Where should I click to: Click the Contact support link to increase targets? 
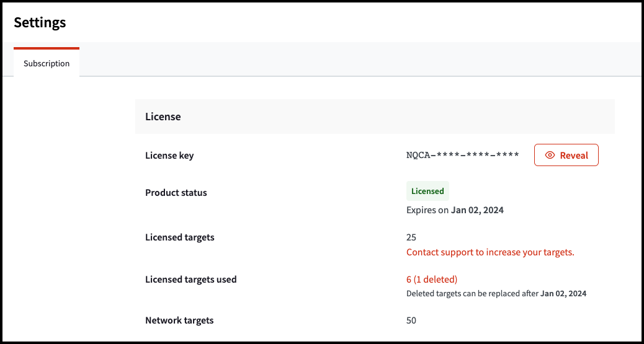pos(490,252)
